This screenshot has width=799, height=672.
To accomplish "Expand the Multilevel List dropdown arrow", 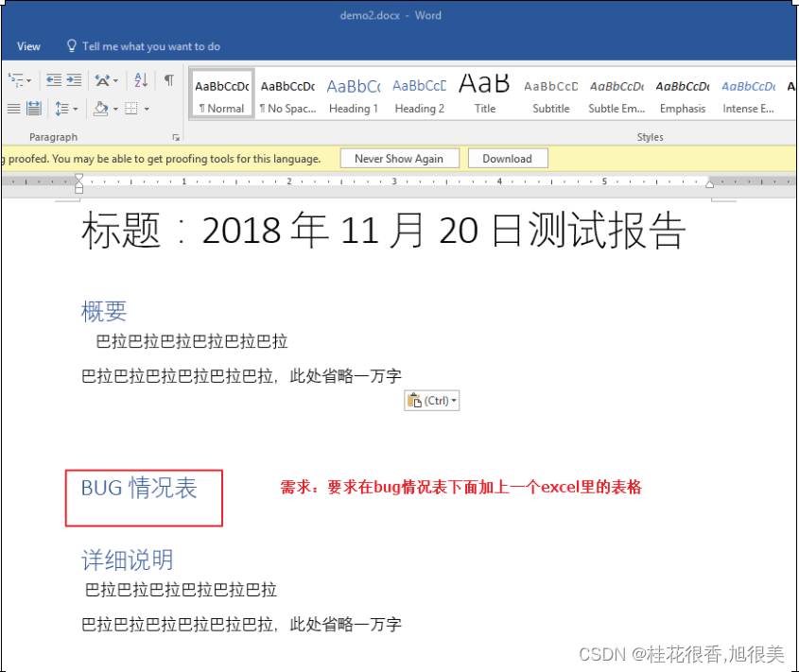I will coord(29,80).
